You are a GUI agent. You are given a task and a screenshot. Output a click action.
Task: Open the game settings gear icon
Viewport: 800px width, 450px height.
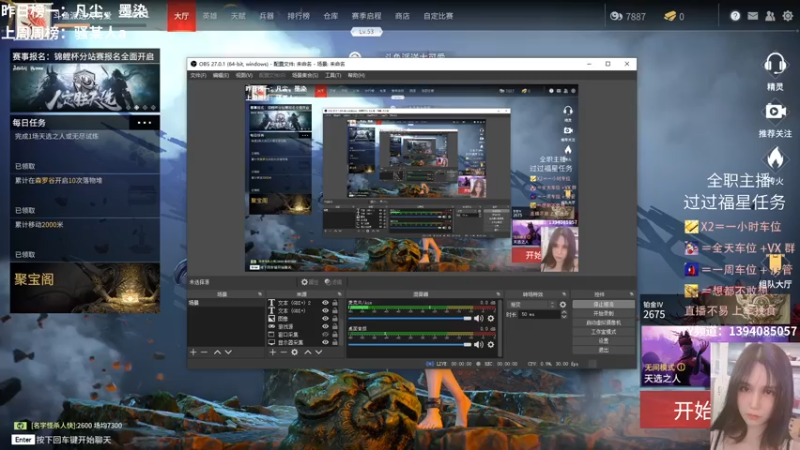tap(788, 16)
